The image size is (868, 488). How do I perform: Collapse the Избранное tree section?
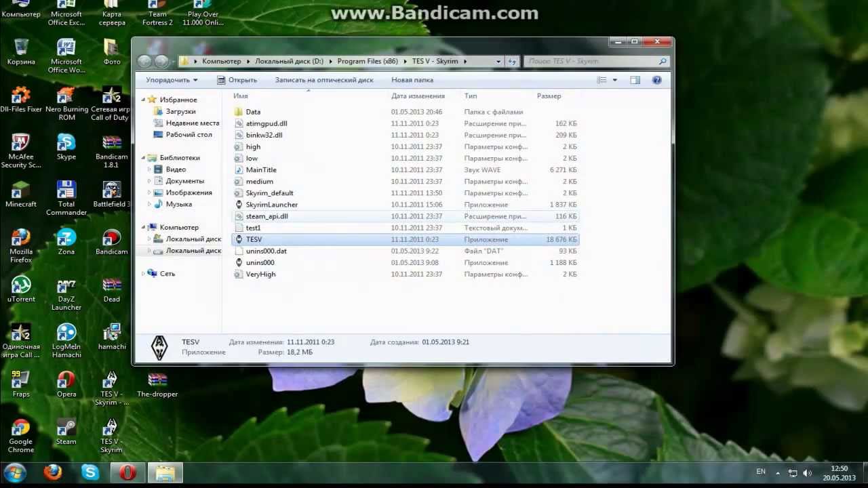click(x=144, y=100)
